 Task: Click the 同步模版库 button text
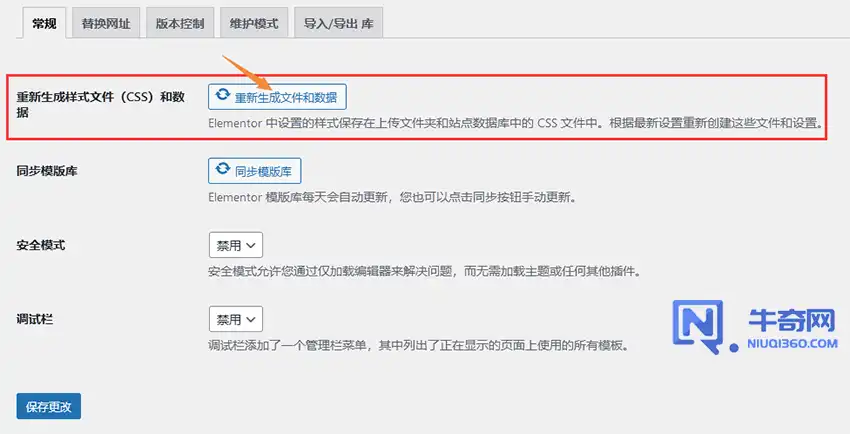click(x=263, y=171)
